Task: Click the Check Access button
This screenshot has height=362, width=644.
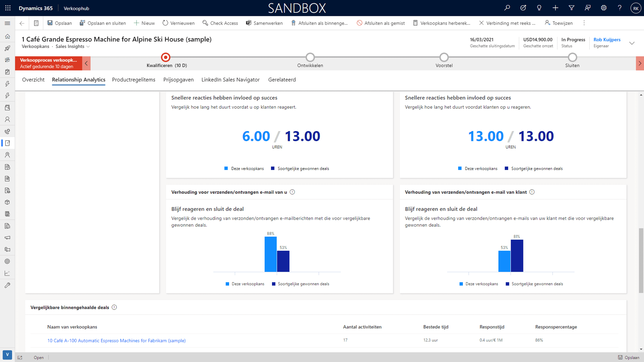Action: [220, 23]
